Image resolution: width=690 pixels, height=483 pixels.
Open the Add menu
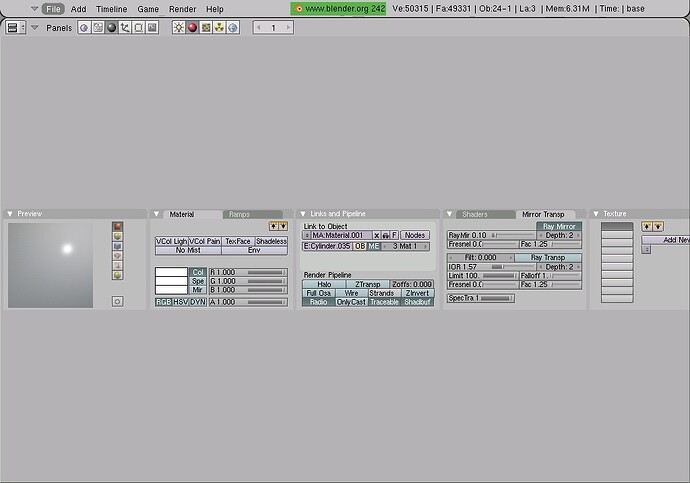(x=79, y=9)
